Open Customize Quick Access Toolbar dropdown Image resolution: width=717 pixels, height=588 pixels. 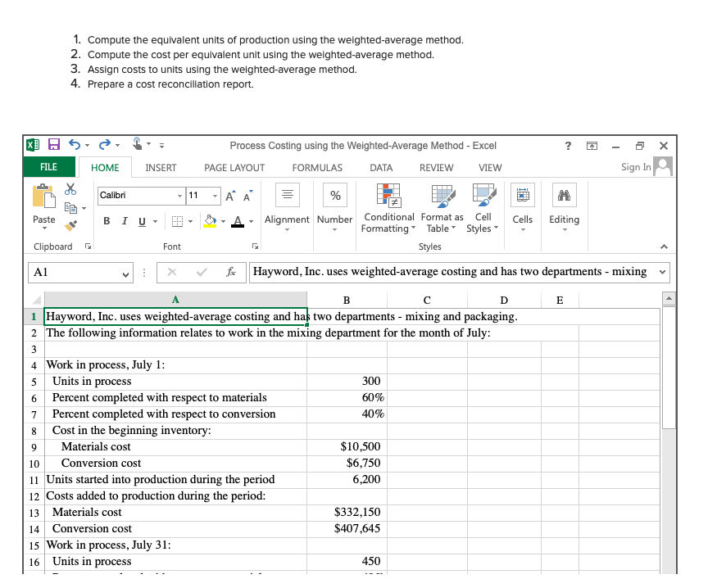(162, 146)
